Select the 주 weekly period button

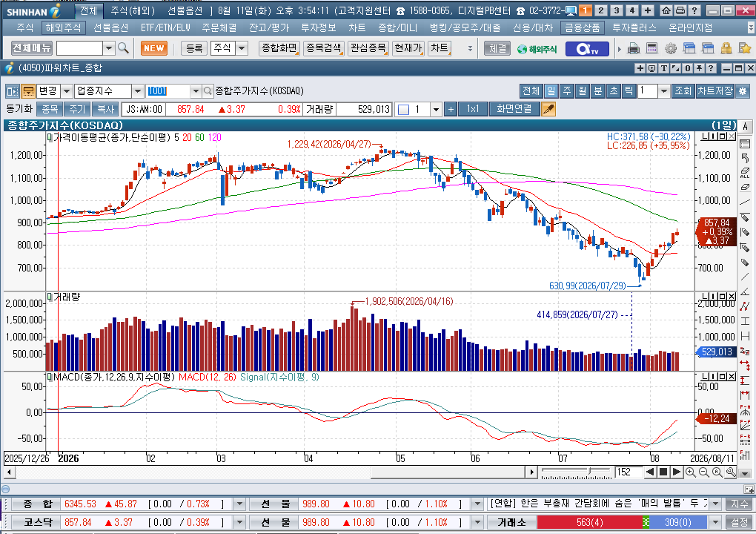pos(567,90)
